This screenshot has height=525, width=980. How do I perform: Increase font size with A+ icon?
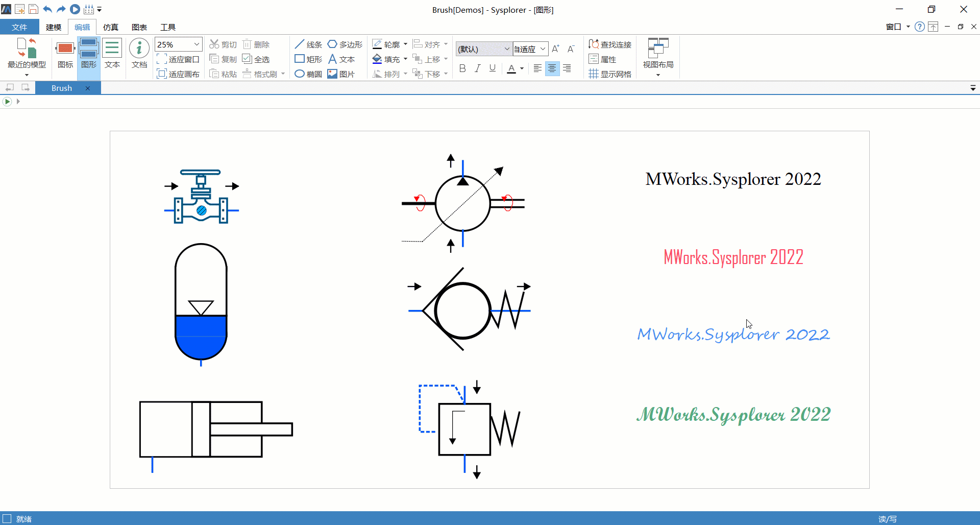[556, 49]
